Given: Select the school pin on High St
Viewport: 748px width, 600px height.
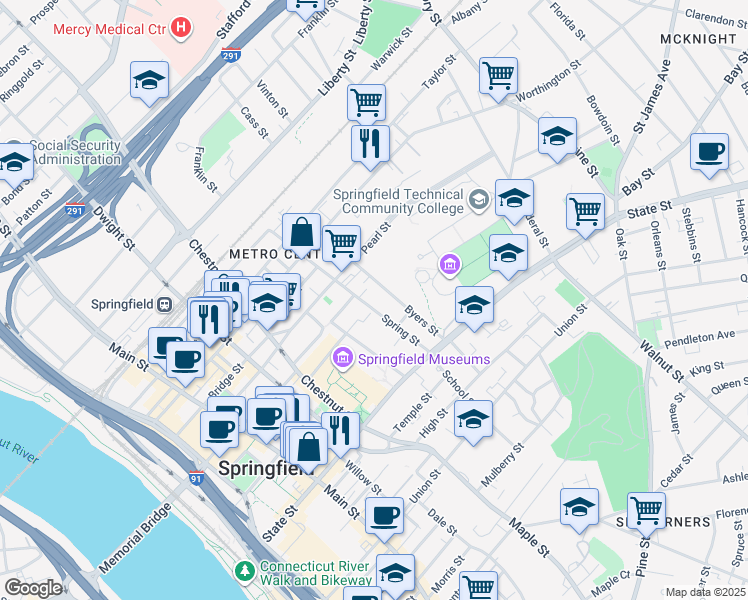Looking at the screenshot, I should [473, 419].
